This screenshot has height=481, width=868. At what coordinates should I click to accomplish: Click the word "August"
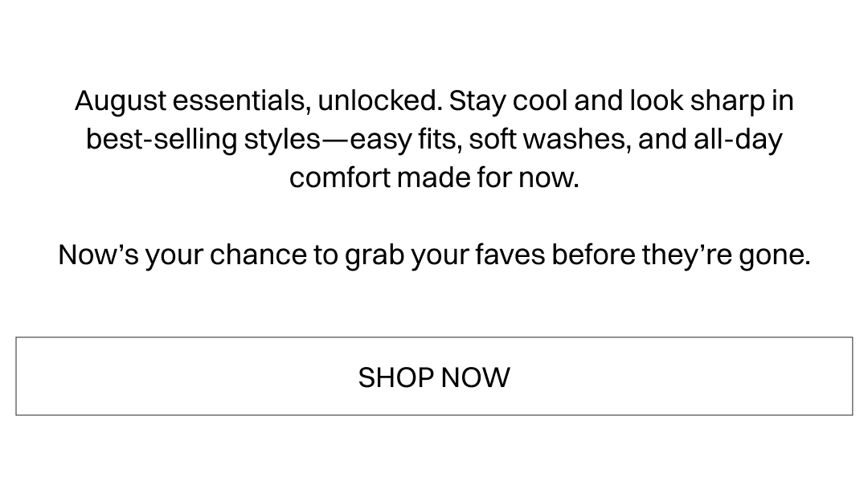121,101
